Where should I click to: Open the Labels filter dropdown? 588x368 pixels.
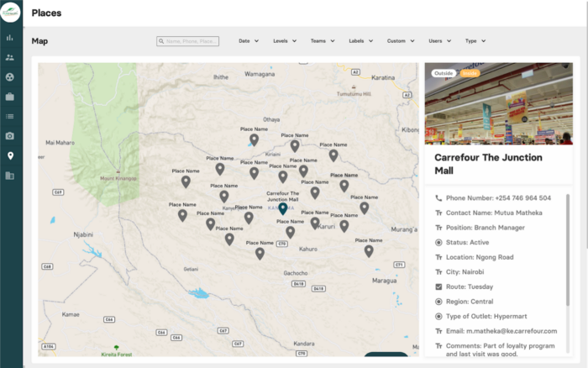click(360, 41)
